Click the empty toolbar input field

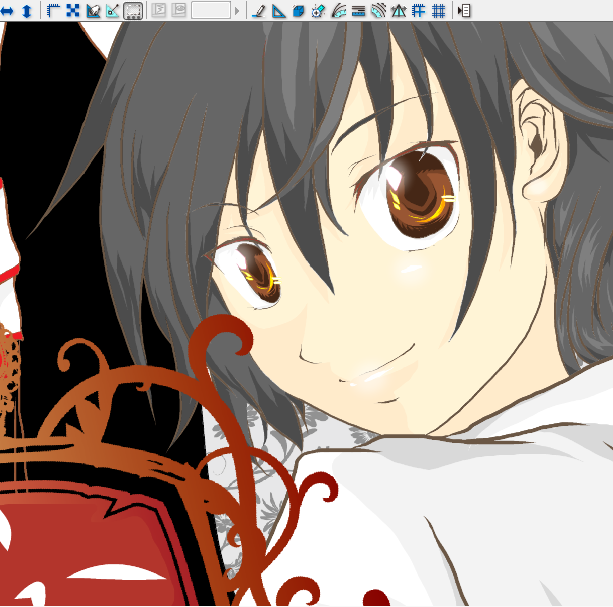click(211, 11)
